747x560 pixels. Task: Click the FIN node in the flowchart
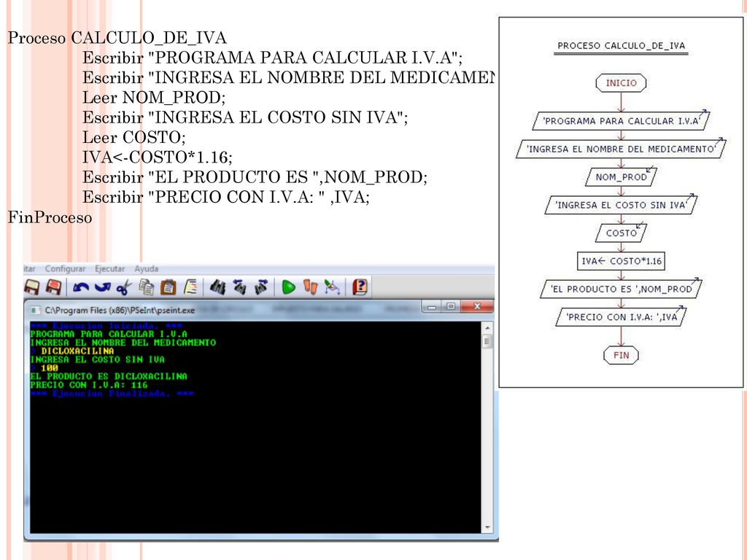pos(622,355)
